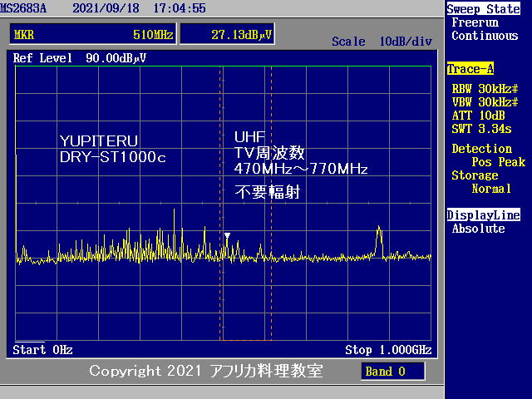Screen dimensions: 532x399
Task: Click the Ref Level 90.00dBµV text
Action: (x=80, y=58)
